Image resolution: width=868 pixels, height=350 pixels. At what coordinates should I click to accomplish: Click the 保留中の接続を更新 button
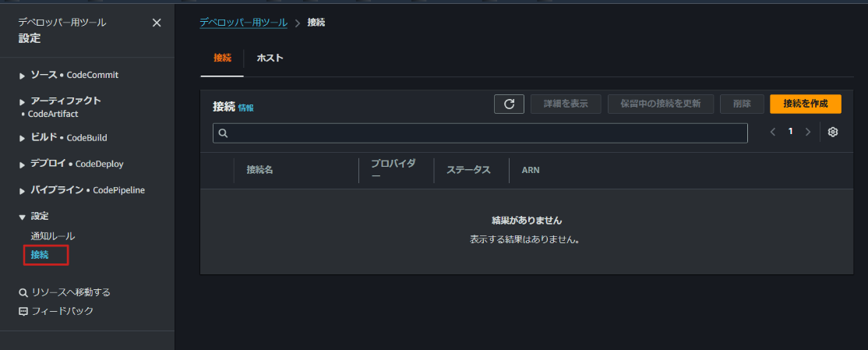point(661,104)
